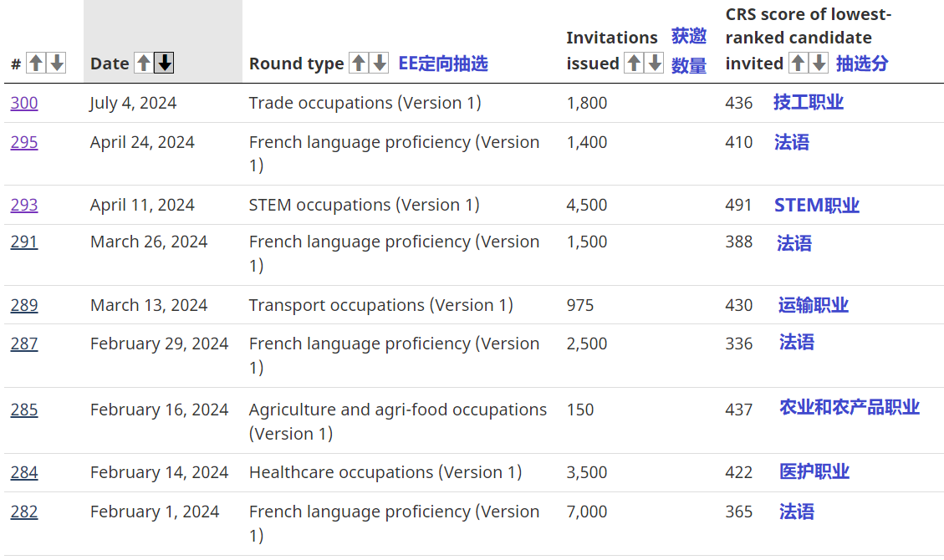Image resolution: width=944 pixels, height=560 pixels.
Task: Open draw number 295 details
Action: pos(23,142)
